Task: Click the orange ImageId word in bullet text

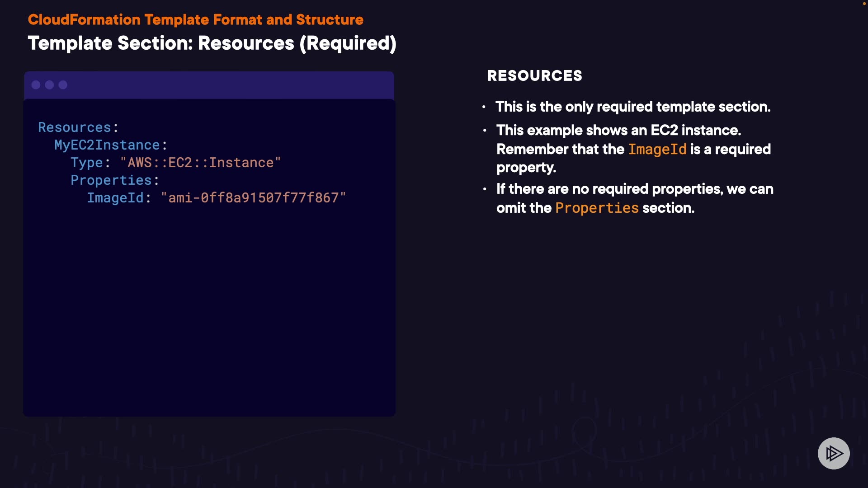Action: click(657, 149)
